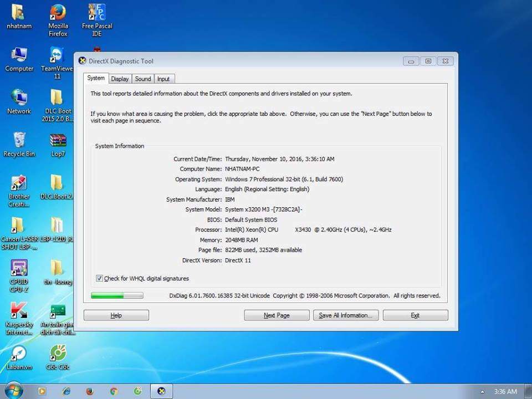Close the DirectX Diagnostic Tool window

pyautogui.click(x=446, y=61)
